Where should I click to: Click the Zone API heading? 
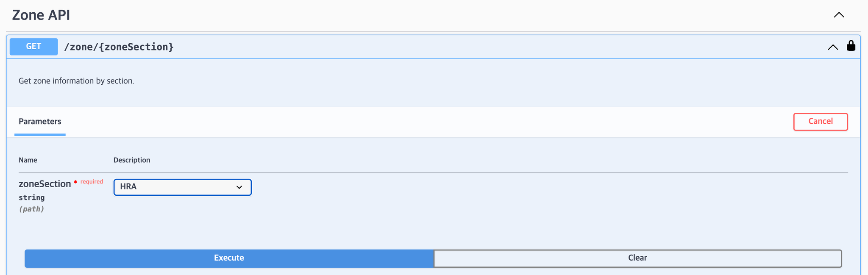(41, 15)
